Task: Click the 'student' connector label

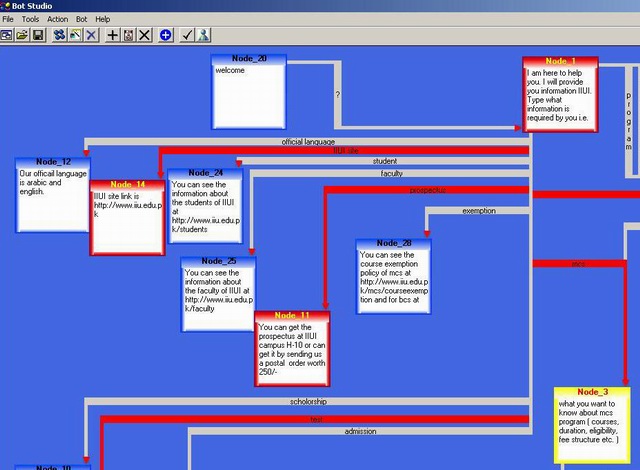Action: tap(384, 161)
